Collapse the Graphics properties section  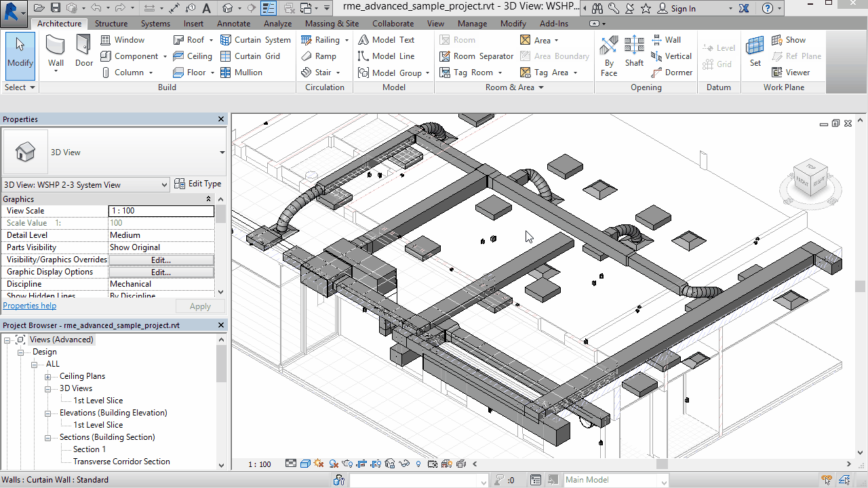click(x=208, y=199)
